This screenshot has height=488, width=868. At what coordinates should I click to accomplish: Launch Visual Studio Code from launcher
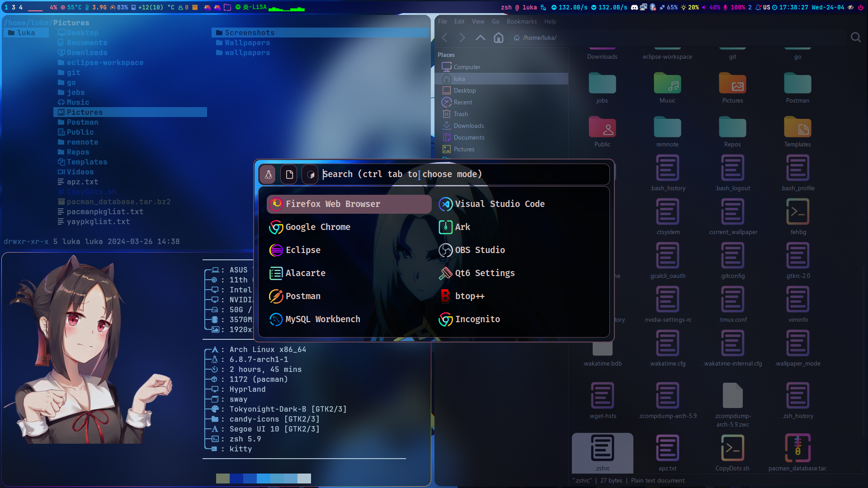[x=519, y=204]
